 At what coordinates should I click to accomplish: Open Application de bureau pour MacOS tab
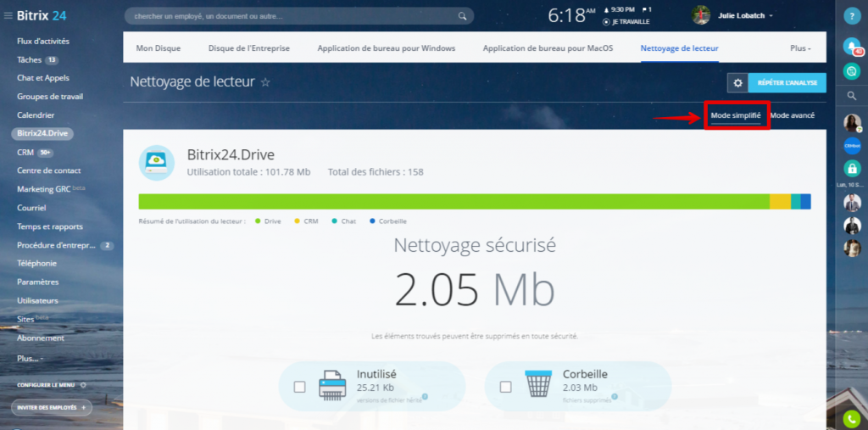pos(548,48)
